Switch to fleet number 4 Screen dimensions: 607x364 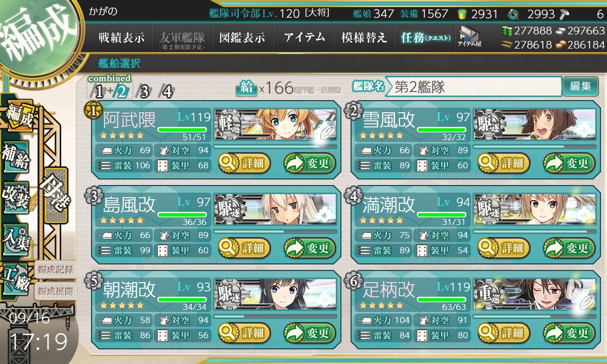pos(167,92)
